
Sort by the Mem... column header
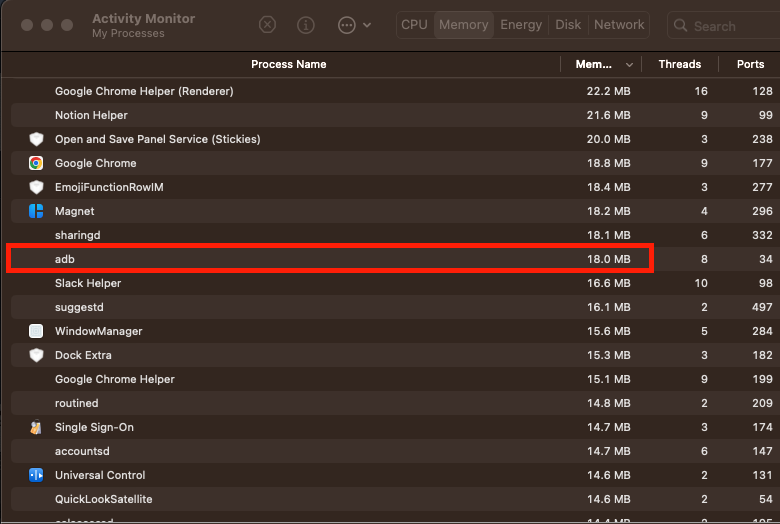[593, 64]
